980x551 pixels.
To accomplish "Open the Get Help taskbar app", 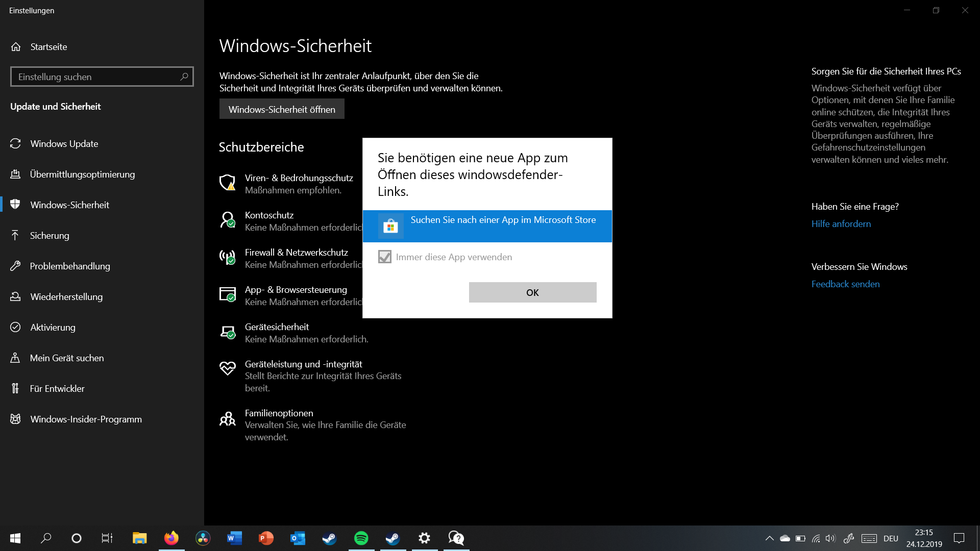I will (456, 538).
